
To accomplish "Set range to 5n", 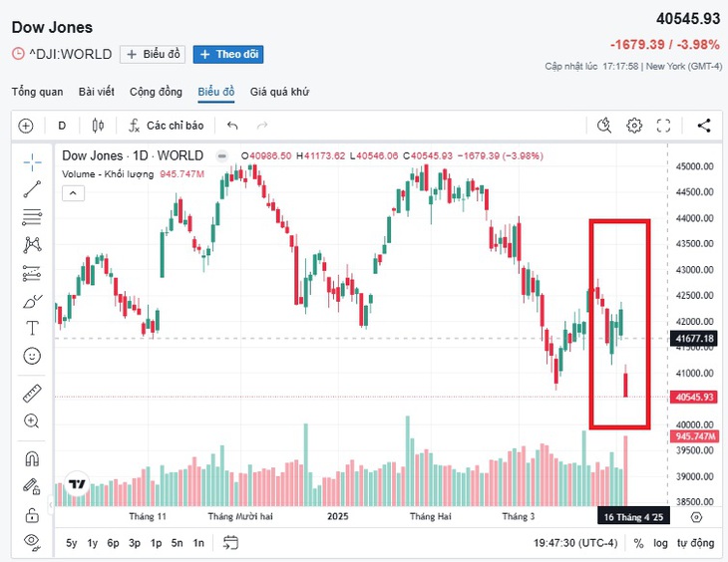I will [177, 543].
